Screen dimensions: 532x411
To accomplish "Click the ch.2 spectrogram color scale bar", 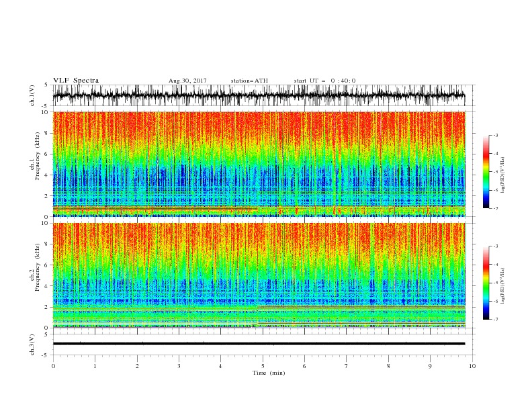I will (486, 283).
